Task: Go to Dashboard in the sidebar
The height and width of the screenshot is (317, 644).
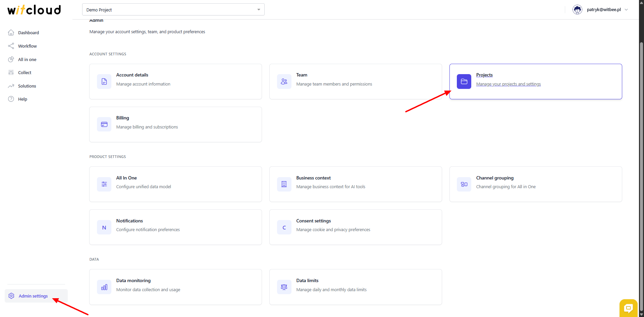Action: point(29,33)
